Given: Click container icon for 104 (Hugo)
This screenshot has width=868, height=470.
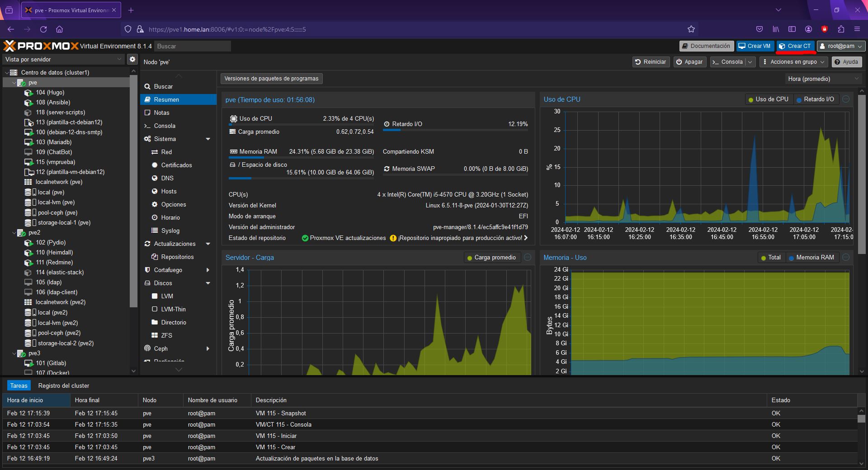Looking at the screenshot, I should pyautogui.click(x=28, y=93).
